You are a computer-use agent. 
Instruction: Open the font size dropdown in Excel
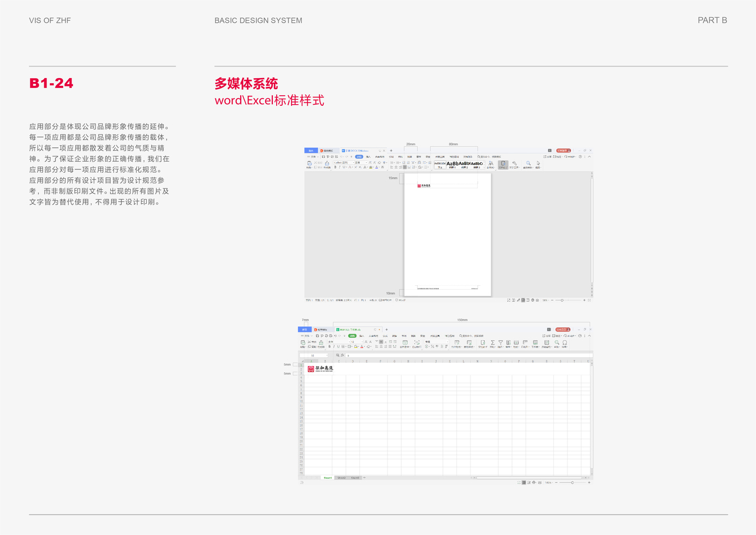(362, 342)
